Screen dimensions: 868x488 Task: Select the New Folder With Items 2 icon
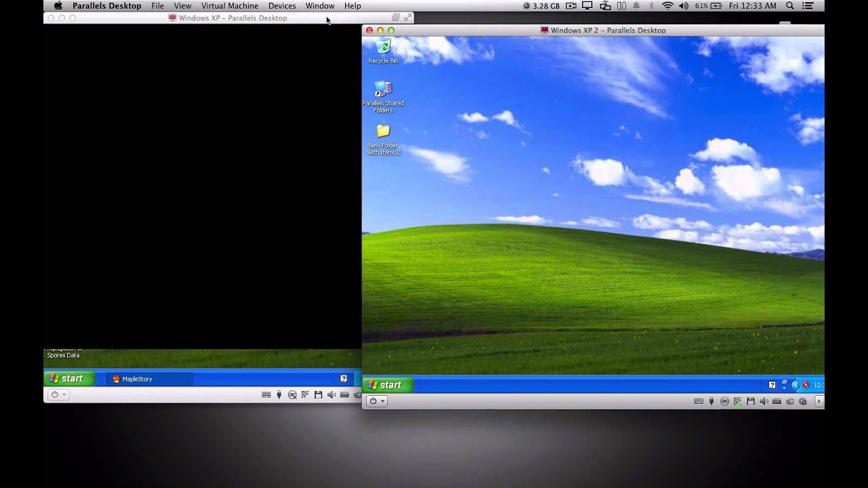(383, 139)
